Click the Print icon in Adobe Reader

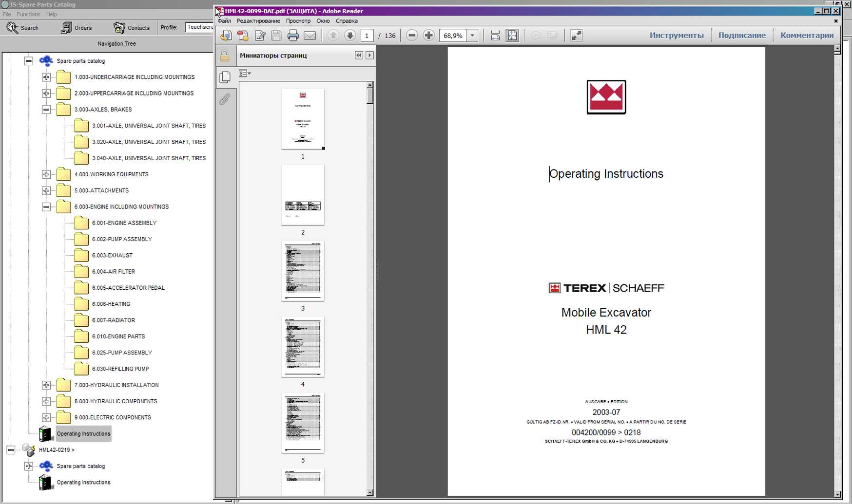point(293,36)
